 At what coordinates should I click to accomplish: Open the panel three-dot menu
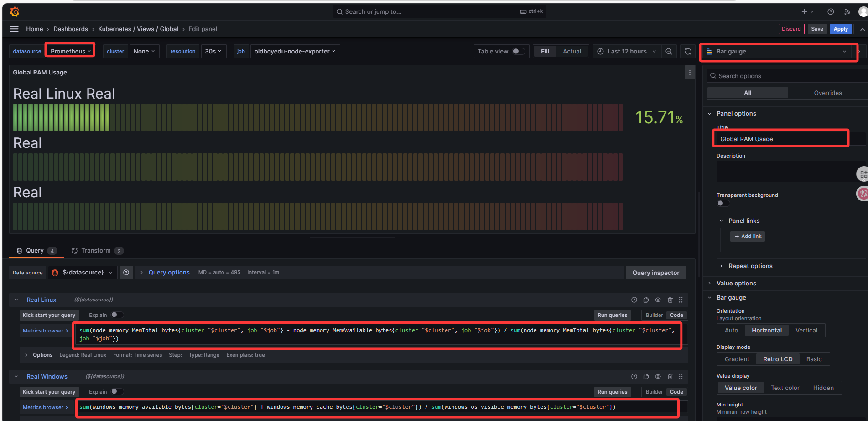pos(690,72)
